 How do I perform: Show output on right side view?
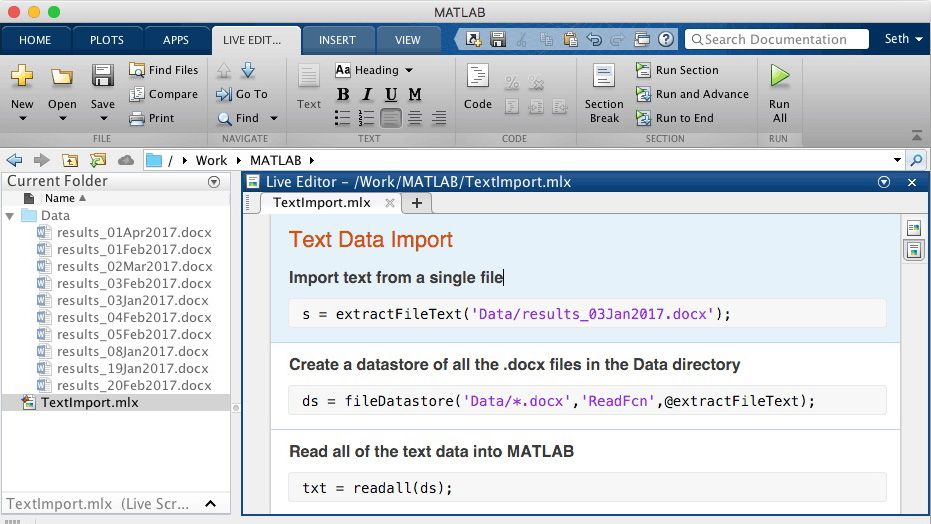point(913,229)
